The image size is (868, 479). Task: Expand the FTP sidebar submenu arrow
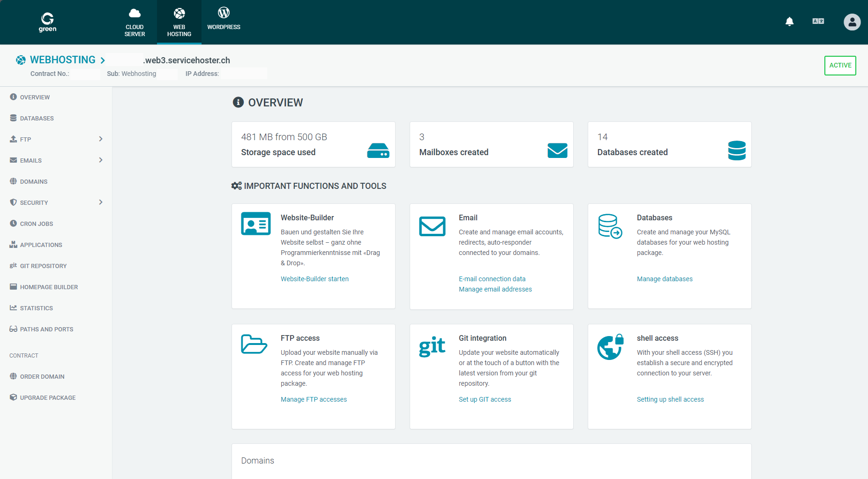(101, 139)
